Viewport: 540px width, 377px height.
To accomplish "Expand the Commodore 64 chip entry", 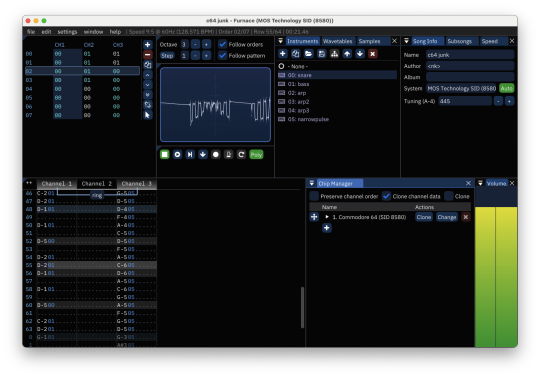I will click(327, 217).
